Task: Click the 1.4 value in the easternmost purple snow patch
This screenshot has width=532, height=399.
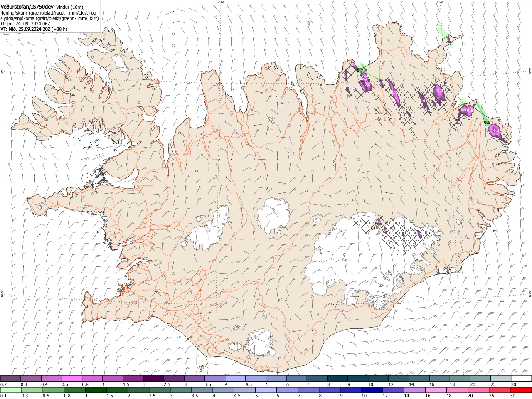Action: 496,131
